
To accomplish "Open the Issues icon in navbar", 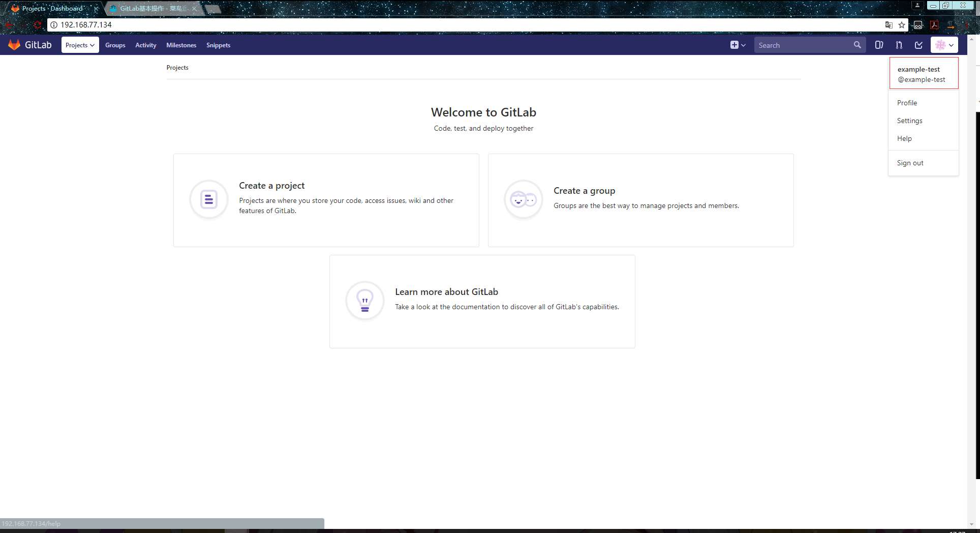I will click(879, 45).
